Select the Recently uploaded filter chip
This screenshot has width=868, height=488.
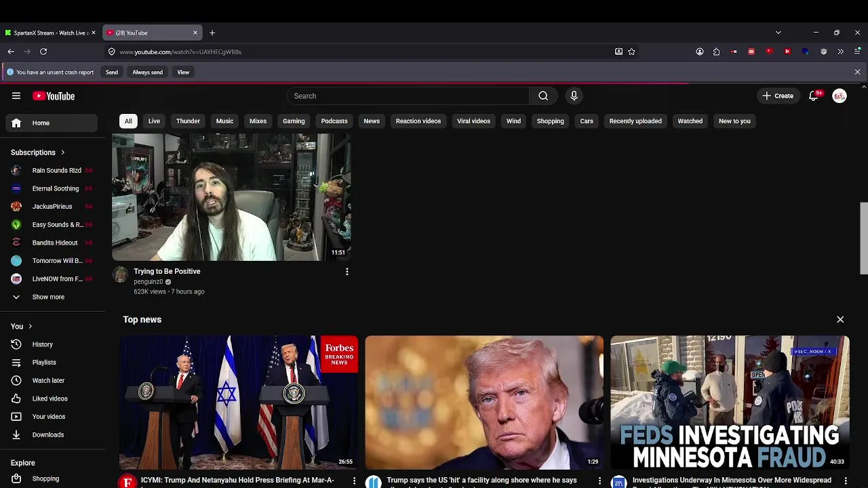[635, 121]
